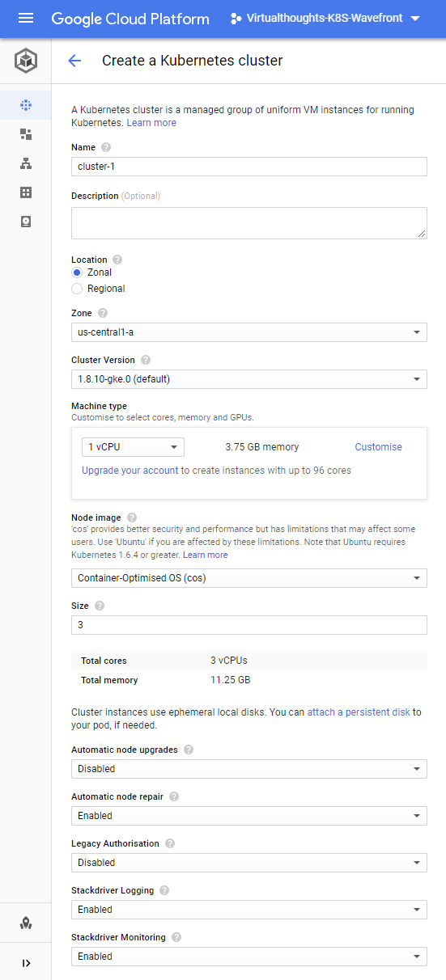The image size is (446, 980).
Task: Expand the collapsed side navigation panel
Action: click(x=26, y=963)
